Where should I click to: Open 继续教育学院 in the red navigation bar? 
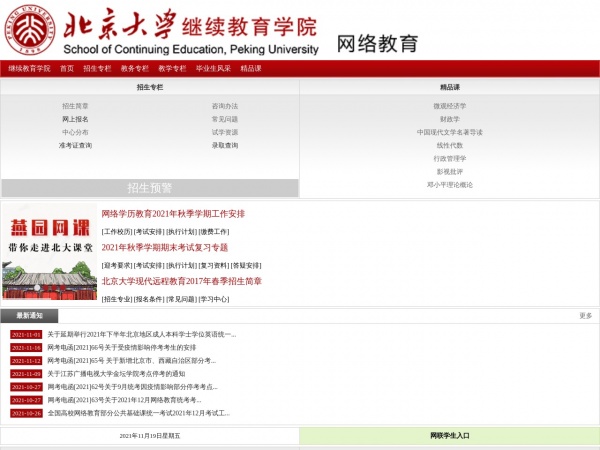click(x=29, y=68)
